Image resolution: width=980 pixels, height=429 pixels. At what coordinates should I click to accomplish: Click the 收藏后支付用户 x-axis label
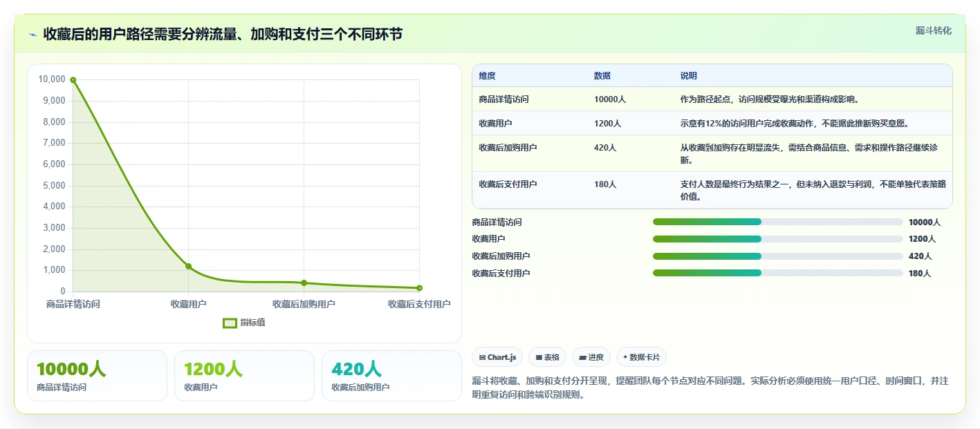(419, 304)
